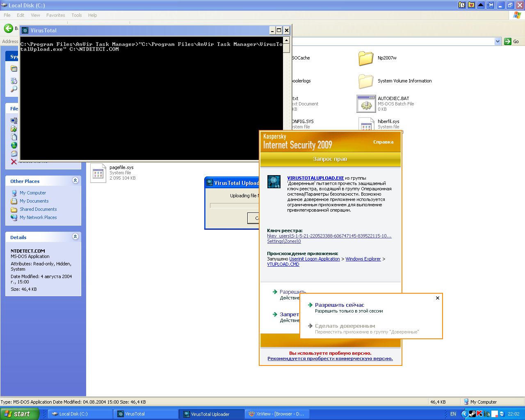Open the Help menu
Screen dimensions: 525x420
tap(93, 15)
